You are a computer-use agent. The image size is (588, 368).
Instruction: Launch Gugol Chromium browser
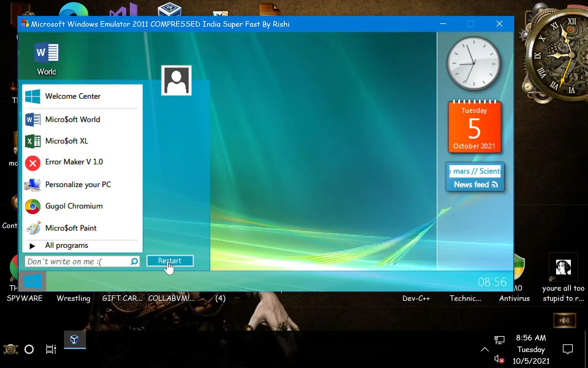tap(74, 206)
